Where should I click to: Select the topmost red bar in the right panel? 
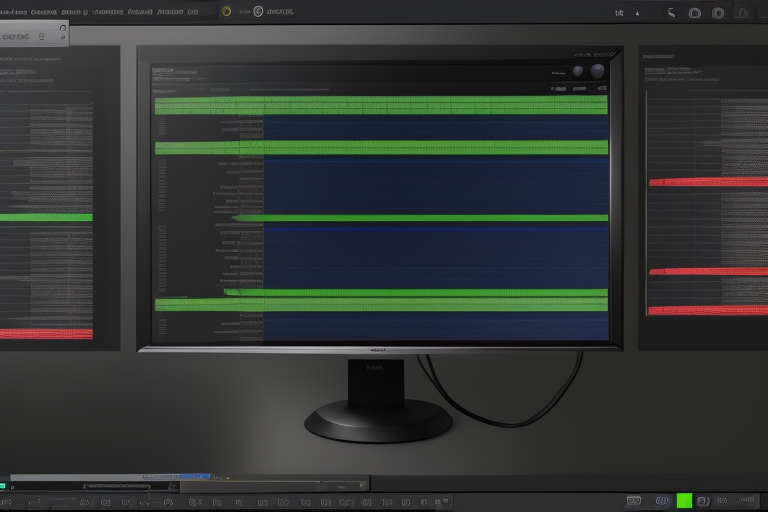tap(706, 182)
